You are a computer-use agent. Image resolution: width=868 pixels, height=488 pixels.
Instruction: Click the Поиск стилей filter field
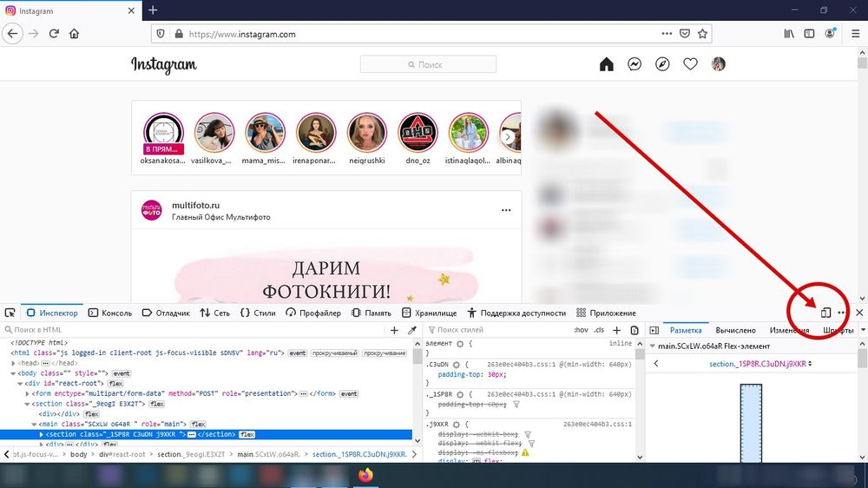click(498, 330)
